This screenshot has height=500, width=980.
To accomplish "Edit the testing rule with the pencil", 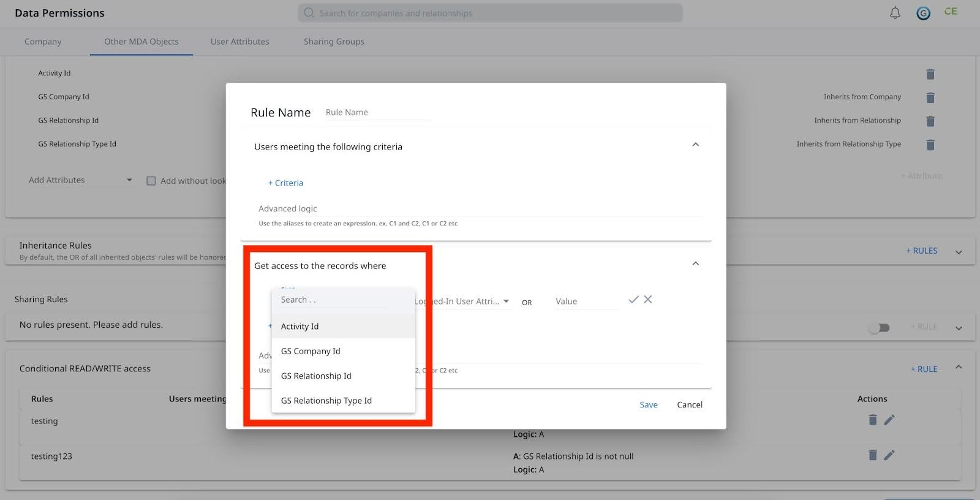I will 889,420.
